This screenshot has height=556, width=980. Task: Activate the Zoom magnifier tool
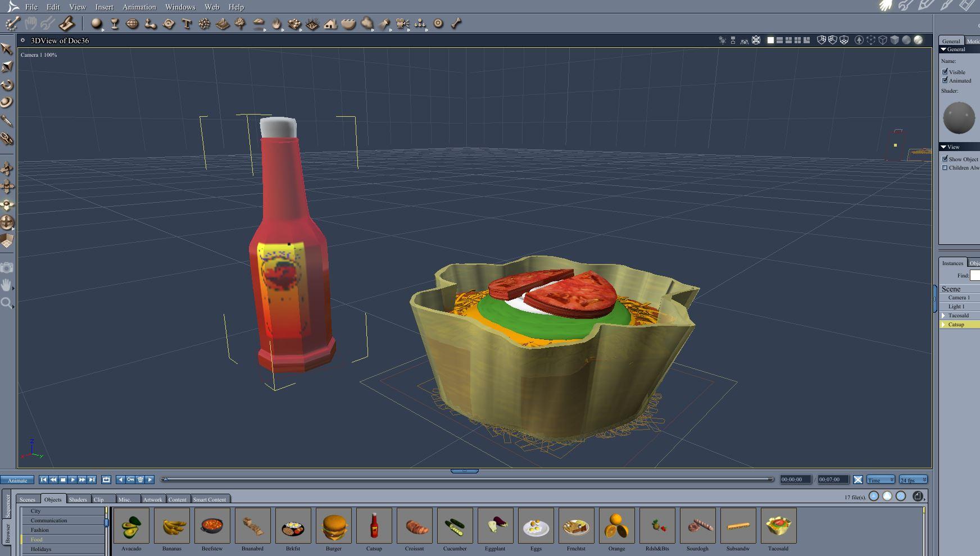(6, 303)
